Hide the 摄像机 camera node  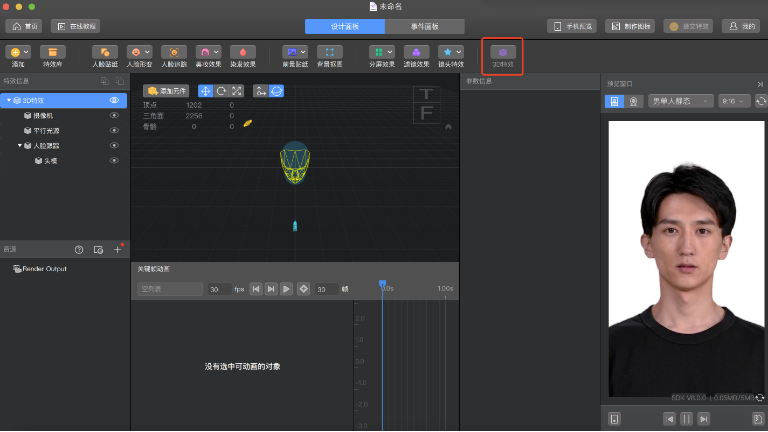[x=114, y=116]
